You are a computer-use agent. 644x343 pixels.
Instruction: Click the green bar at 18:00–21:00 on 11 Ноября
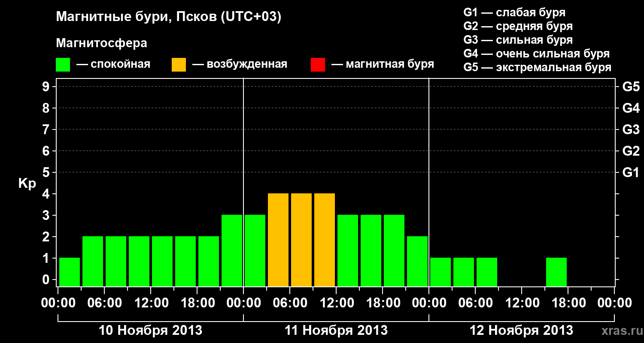tap(394, 250)
